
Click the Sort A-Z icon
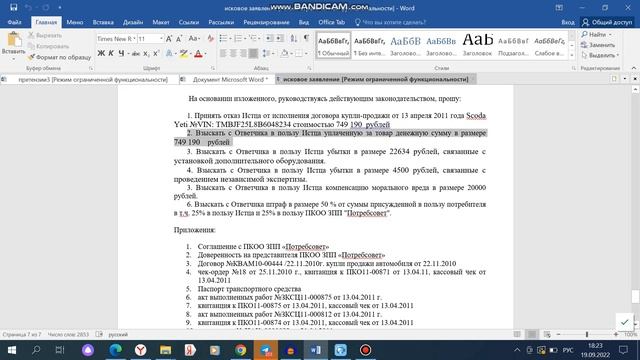coord(294,38)
